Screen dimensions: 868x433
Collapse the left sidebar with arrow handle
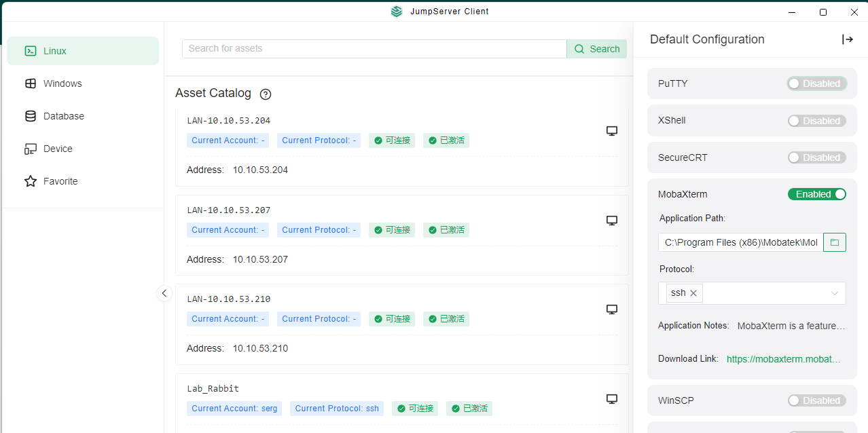(x=164, y=293)
